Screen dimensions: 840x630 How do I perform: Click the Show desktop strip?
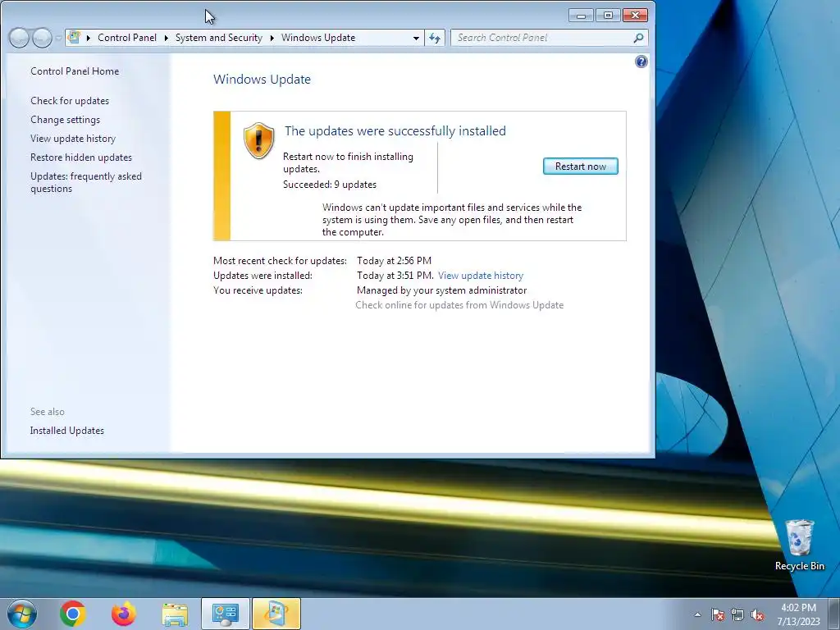coord(834,614)
